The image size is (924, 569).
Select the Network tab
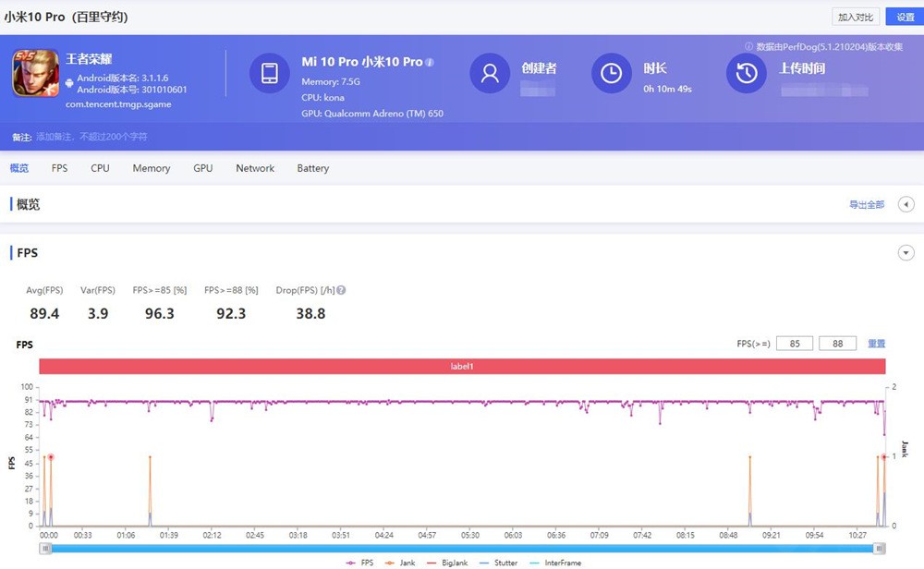[x=255, y=168]
